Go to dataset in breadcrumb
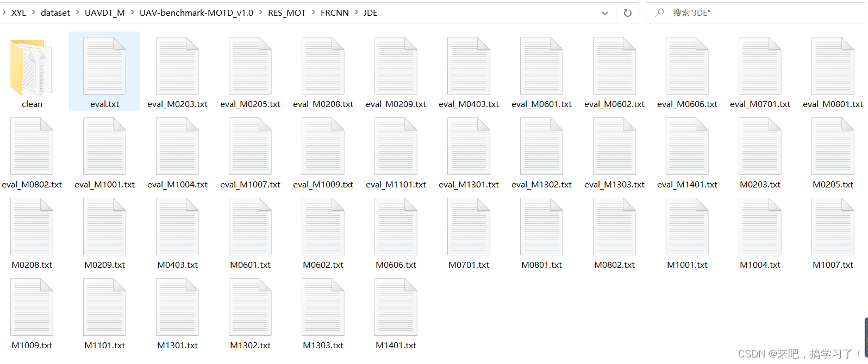 point(55,12)
